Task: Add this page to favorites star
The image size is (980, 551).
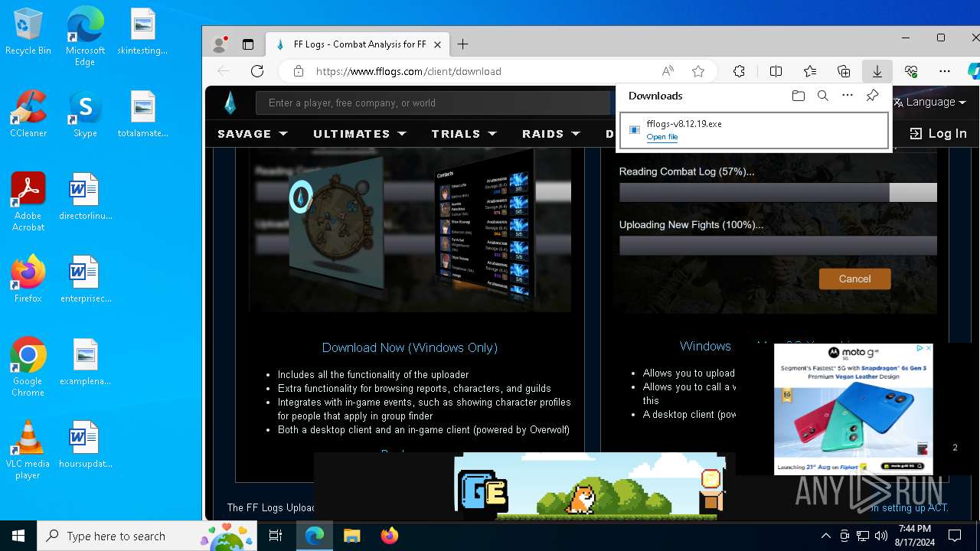Action: [698, 71]
